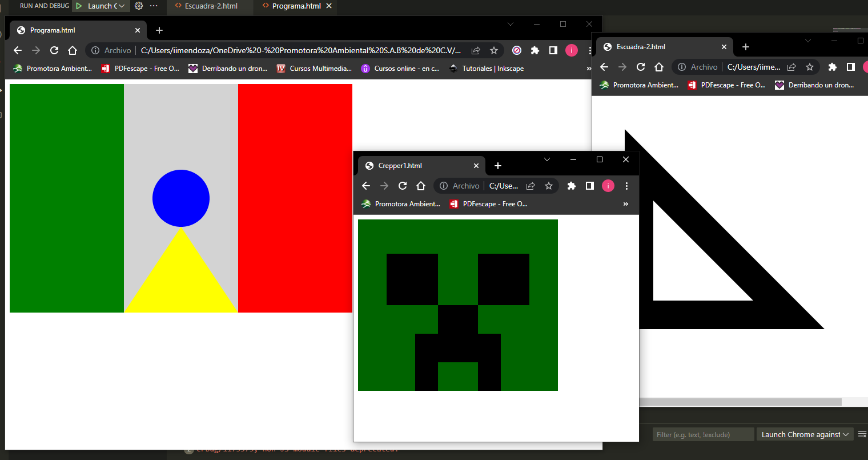The image size is (868, 460).
Task: Share the Crepper1.html page
Action: tap(531, 186)
